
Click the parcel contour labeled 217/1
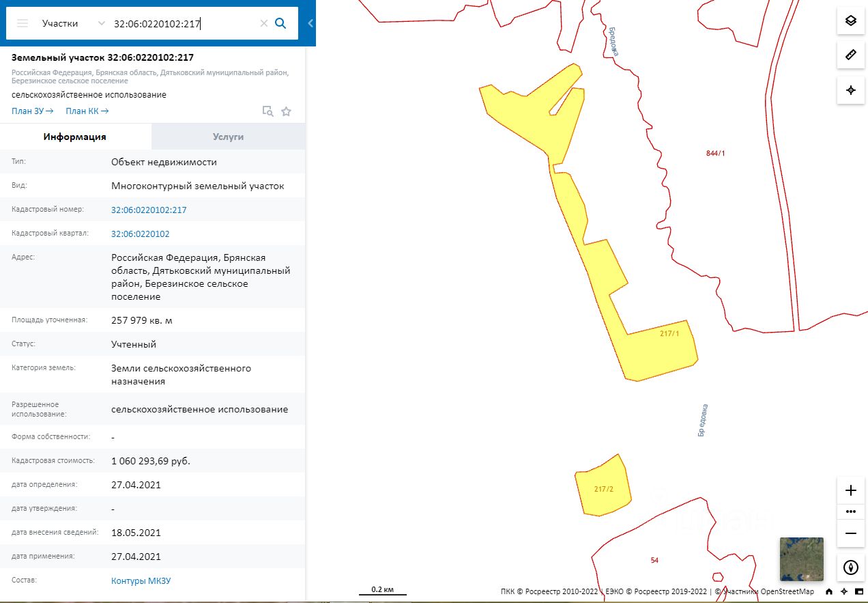669,334
